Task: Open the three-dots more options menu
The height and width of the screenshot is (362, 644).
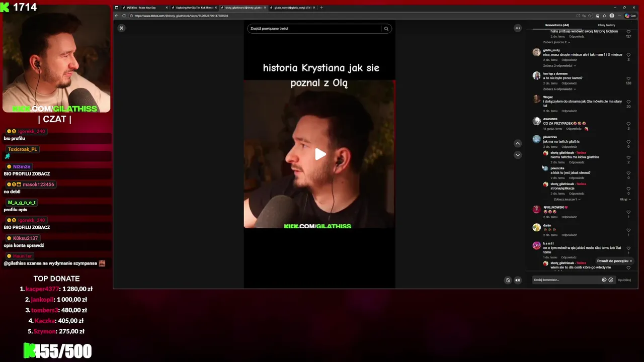Action: tap(517, 28)
